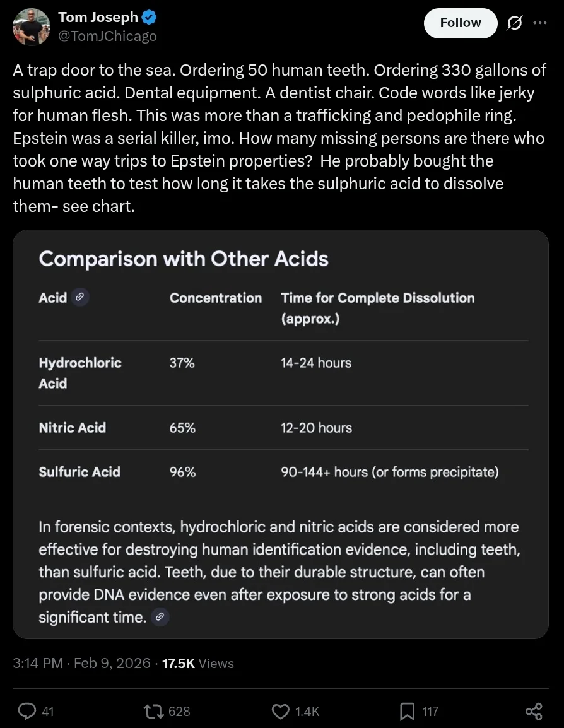Click the 'Comparison with Other Acids' heading
The height and width of the screenshot is (728, 564).
pos(184,259)
